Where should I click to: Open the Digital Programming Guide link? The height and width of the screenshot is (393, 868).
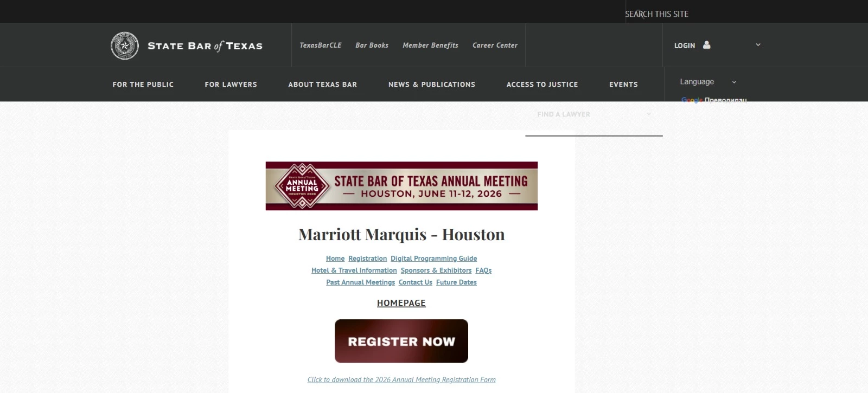[x=433, y=259]
